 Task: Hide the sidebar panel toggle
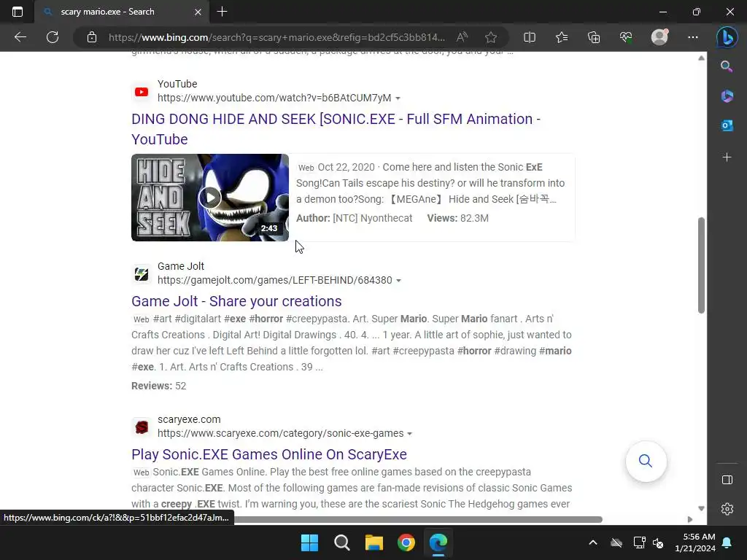(727, 480)
